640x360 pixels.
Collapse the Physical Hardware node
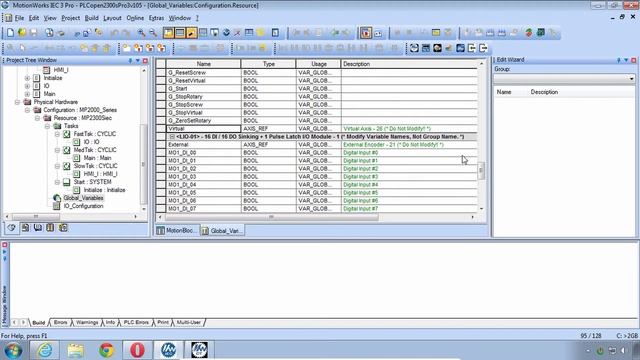point(17,102)
